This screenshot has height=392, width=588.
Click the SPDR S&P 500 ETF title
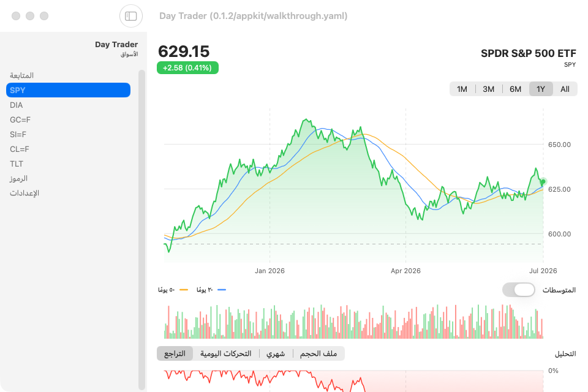tap(529, 53)
